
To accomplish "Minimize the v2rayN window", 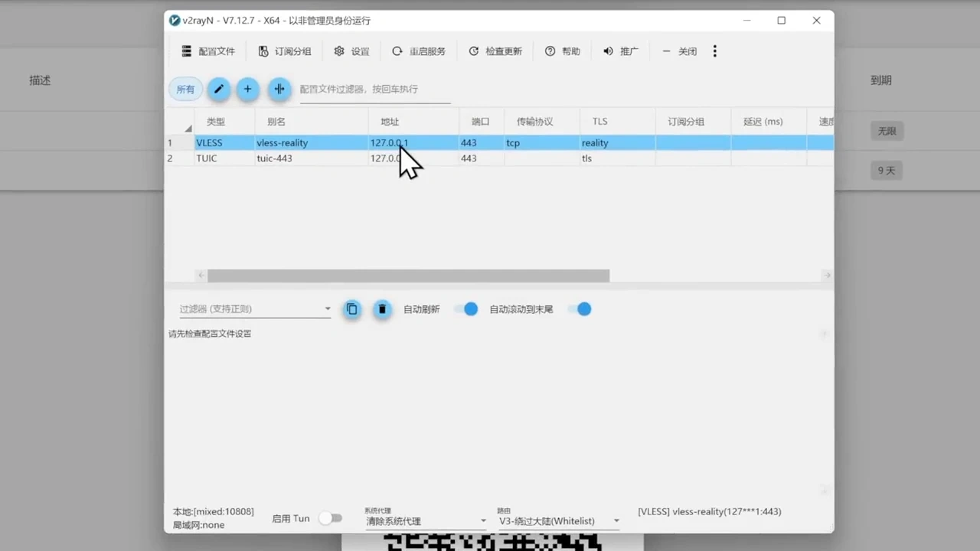I will [x=746, y=21].
